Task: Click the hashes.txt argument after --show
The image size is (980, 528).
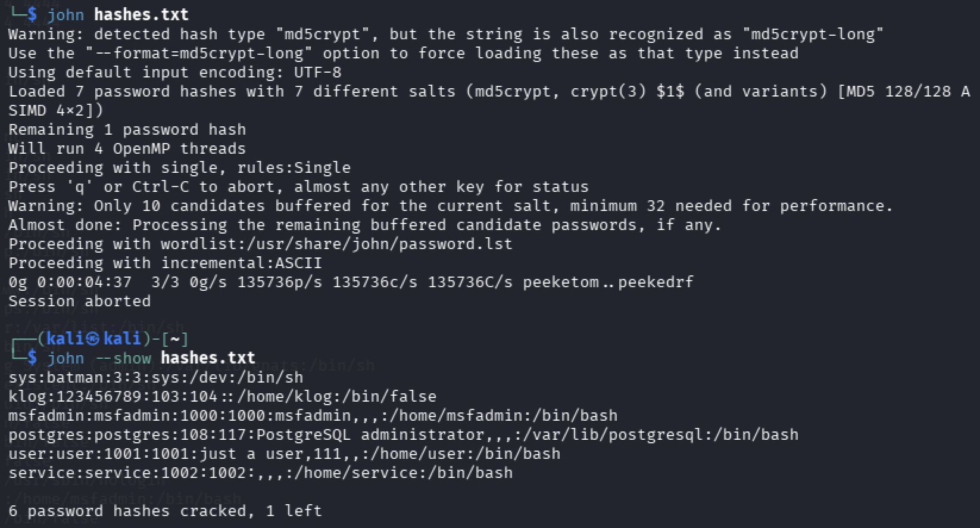Action: [208, 358]
